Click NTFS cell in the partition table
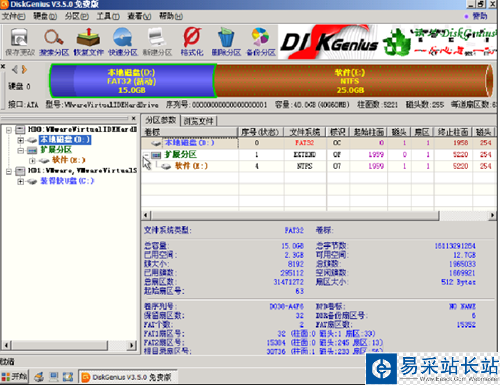The height and width of the screenshot is (385, 500). pyautogui.click(x=304, y=166)
